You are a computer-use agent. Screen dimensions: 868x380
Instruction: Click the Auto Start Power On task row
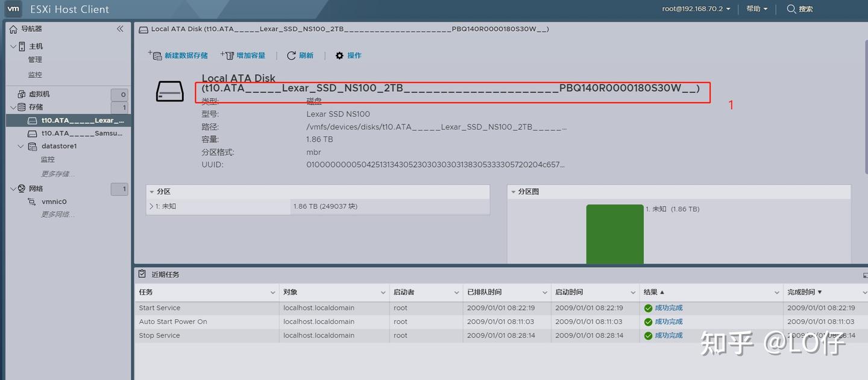[x=501, y=322]
